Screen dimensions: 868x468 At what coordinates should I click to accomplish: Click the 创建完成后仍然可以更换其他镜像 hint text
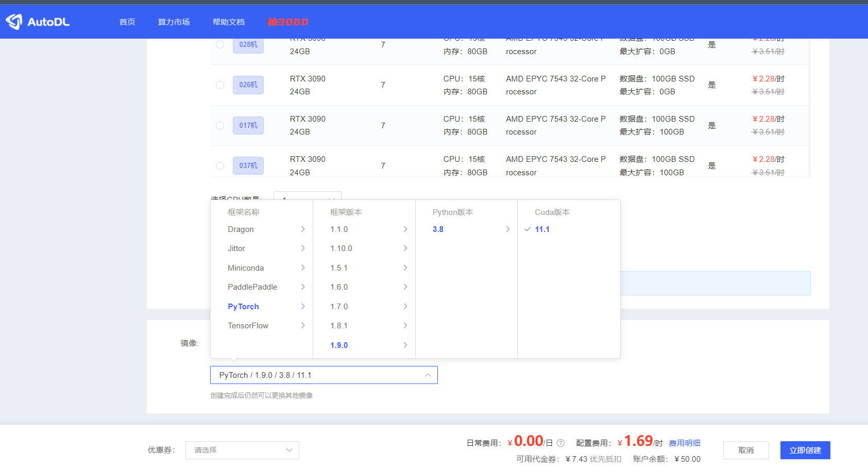262,395
